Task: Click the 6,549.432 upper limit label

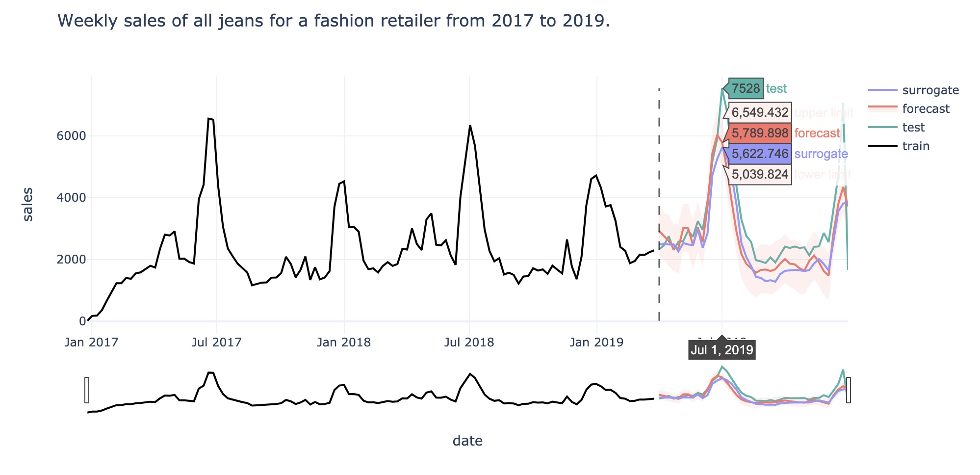Action: click(760, 113)
